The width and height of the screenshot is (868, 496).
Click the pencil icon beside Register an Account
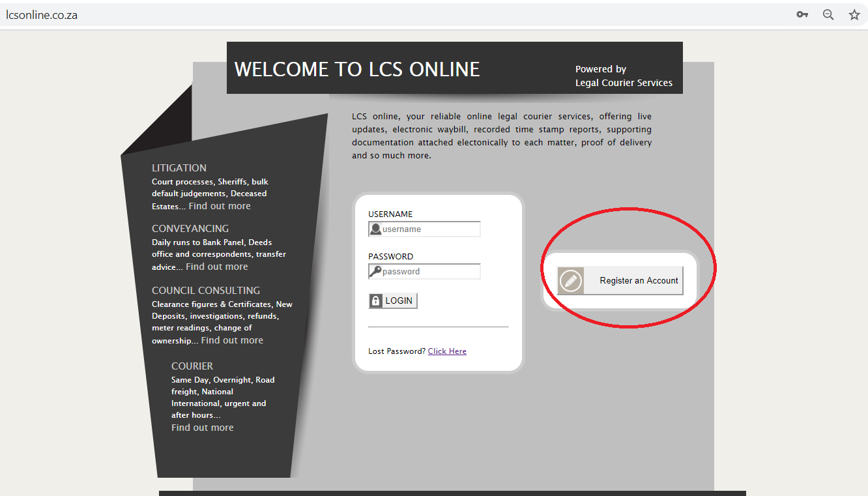(x=571, y=280)
